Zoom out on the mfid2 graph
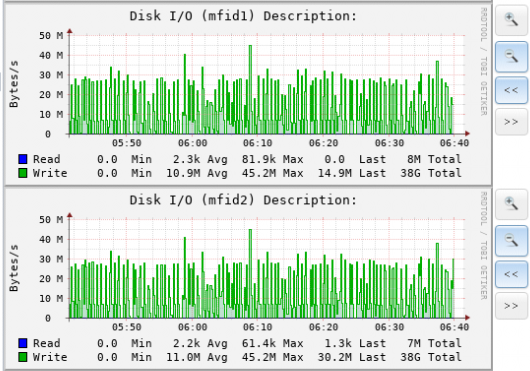The height and width of the screenshot is (371, 530). 511,241
